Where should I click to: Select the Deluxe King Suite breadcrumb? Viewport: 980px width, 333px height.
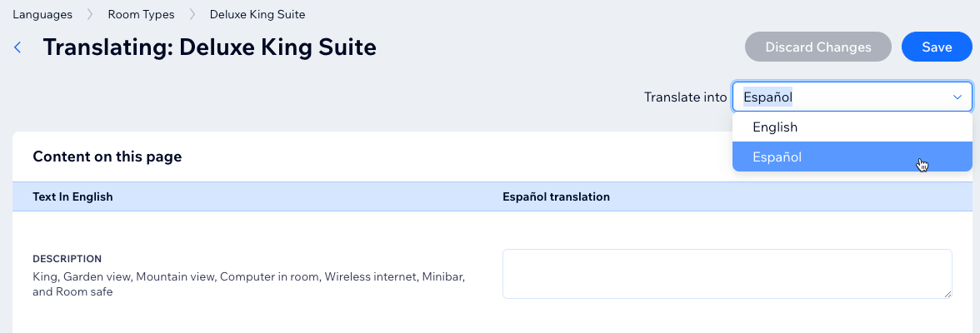[257, 14]
